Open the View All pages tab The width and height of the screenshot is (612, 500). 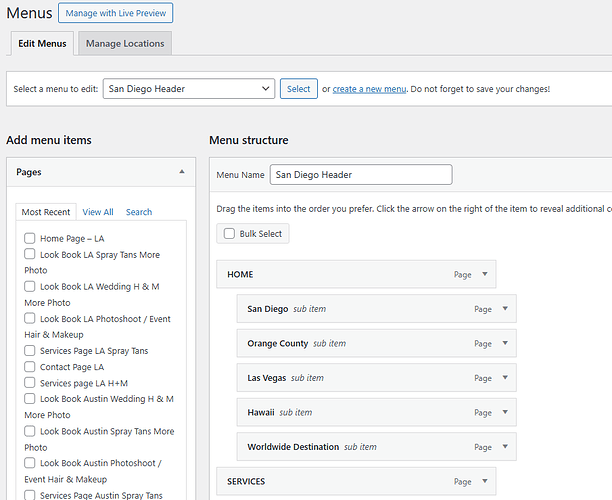[98, 212]
